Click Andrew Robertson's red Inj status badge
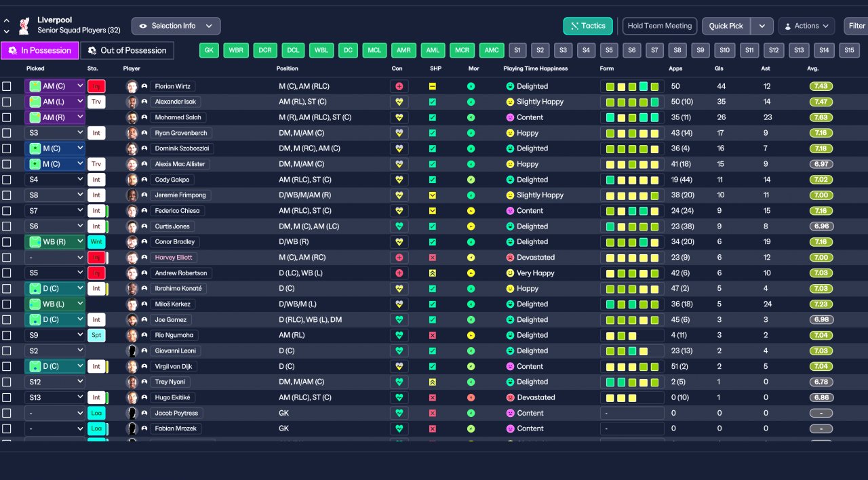The image size is (868, 480). pyautogui.click(x=96, y=273)
